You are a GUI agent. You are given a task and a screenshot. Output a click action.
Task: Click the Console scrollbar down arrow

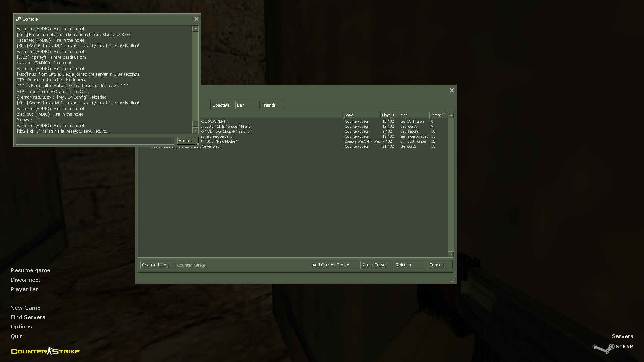195,130
